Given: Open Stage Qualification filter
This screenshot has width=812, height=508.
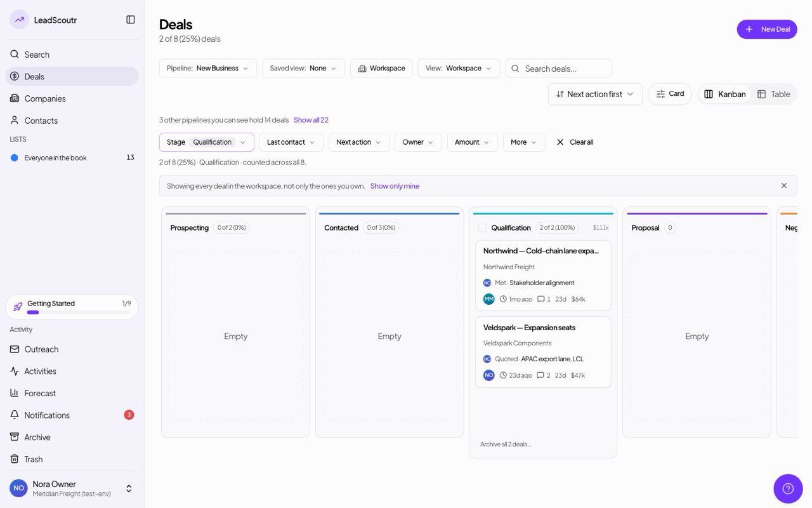Looking at the screenshot, I should point(207,142).
